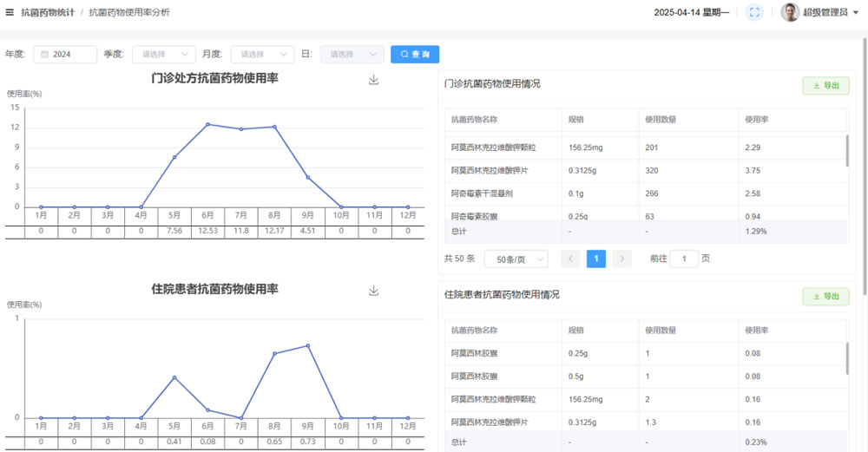Click the 12.53 value under 6月

[207, 231]
